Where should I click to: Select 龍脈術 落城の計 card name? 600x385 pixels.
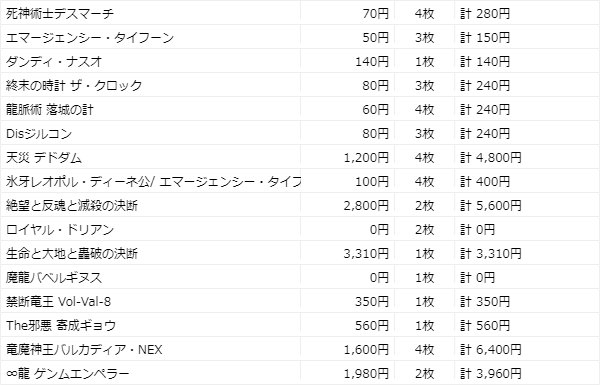click(50, 110)
